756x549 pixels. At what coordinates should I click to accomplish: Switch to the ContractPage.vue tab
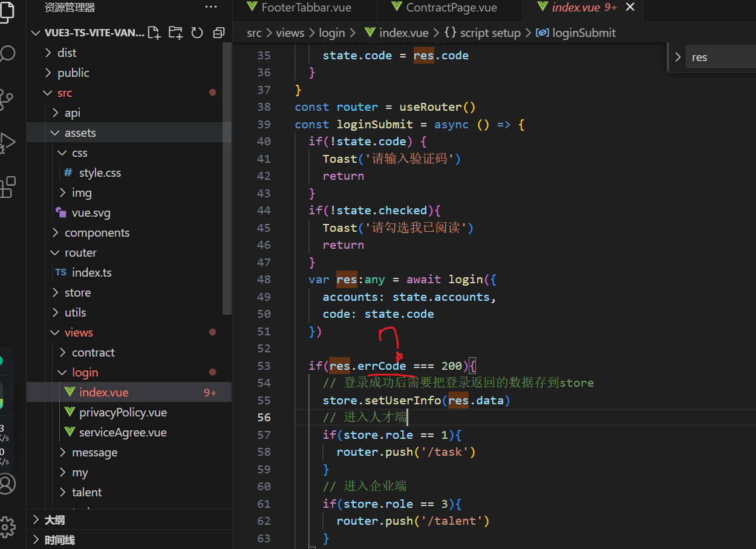451,8
